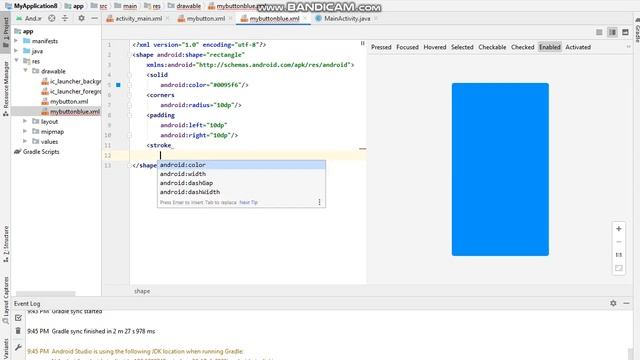Open Project panel settings gear
Viewport: 640px width, 360px height.
pos(81,18)
